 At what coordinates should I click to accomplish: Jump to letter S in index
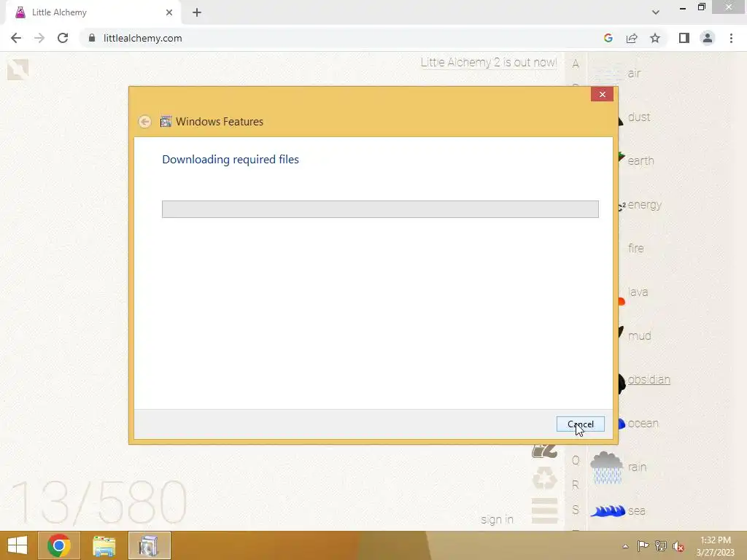pyautogui.click(x=576, y=510)
